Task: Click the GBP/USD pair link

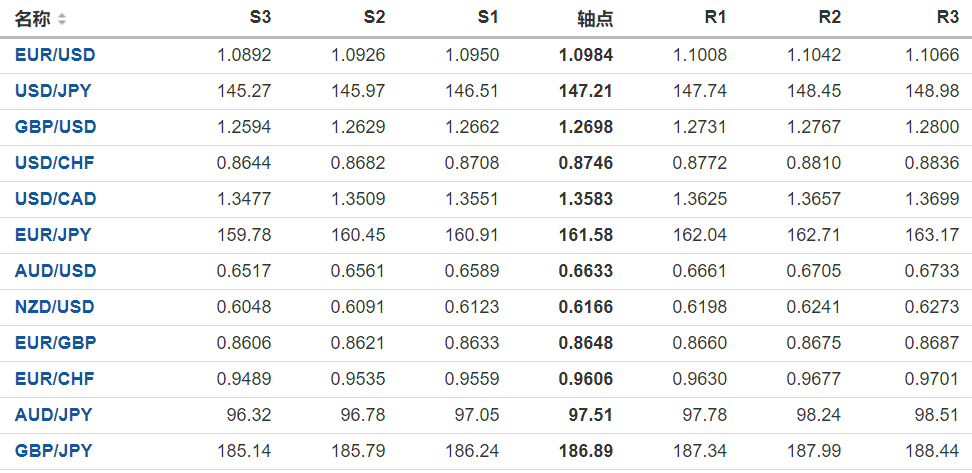Action: (x=55, y=127)
